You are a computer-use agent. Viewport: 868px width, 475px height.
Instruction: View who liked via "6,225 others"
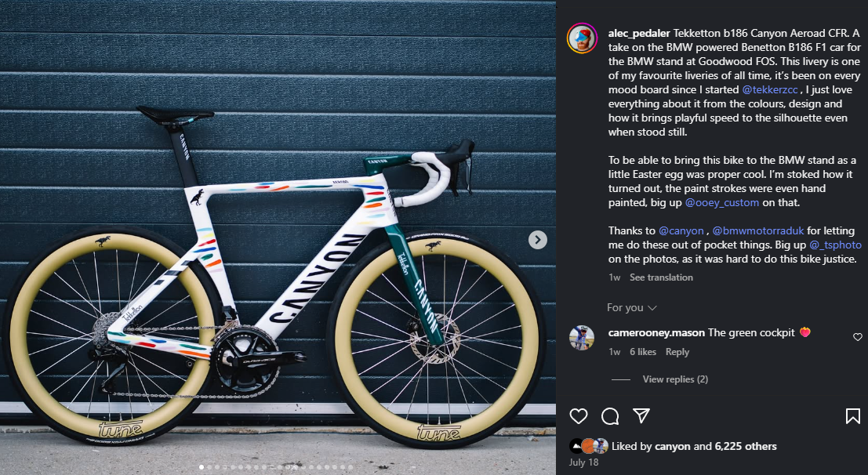[746, 447]
